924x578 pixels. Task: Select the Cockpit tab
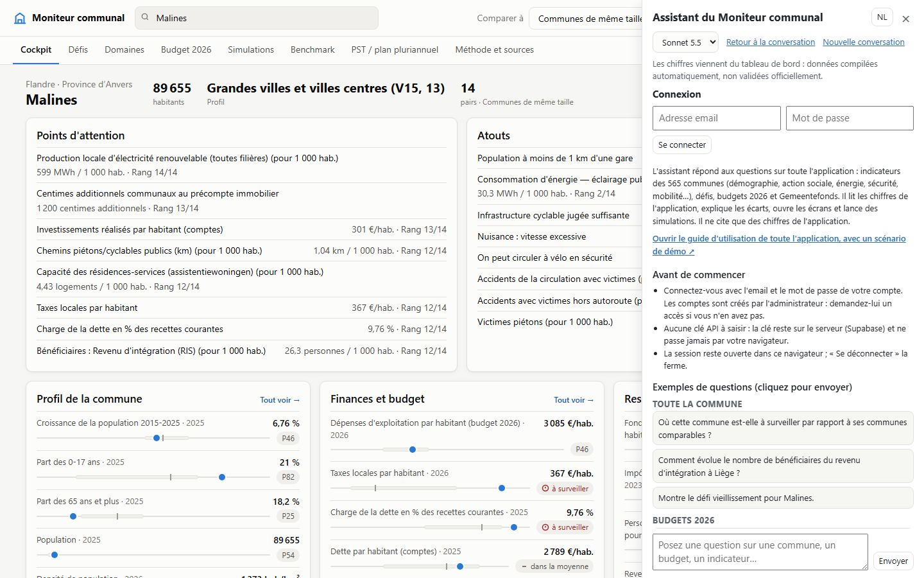36,49
